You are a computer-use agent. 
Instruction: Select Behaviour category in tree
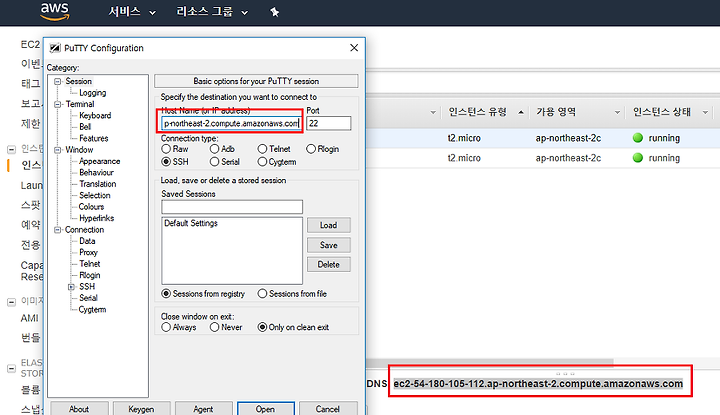[x=96, y=173]
